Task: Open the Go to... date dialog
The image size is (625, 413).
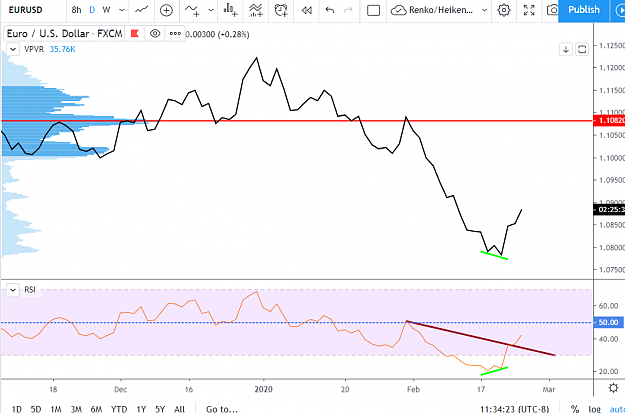Action: (222, 409)
